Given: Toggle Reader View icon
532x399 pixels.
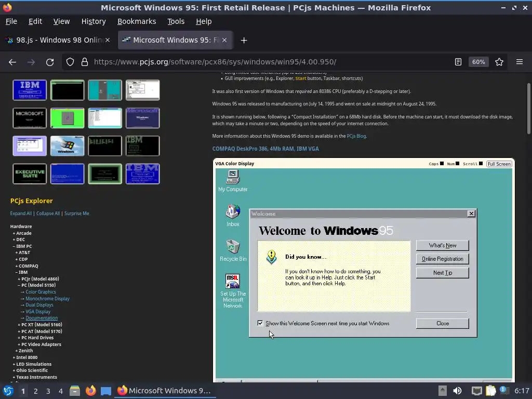Looking at the screenshot, I should click(x=458, y=62).
